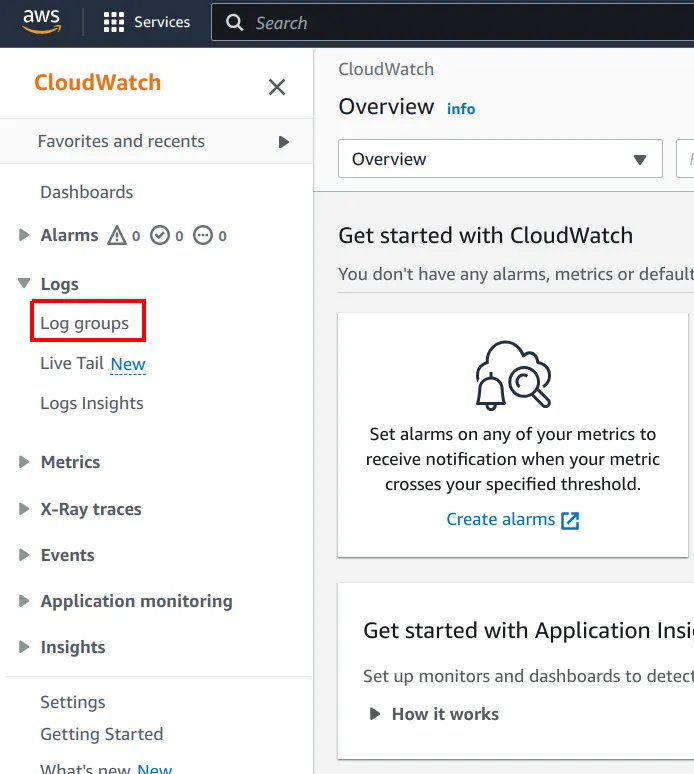Viewport: 694px width, 774px height.
Task: Open the Overview dropdown selector
Action: pos(500,158)
